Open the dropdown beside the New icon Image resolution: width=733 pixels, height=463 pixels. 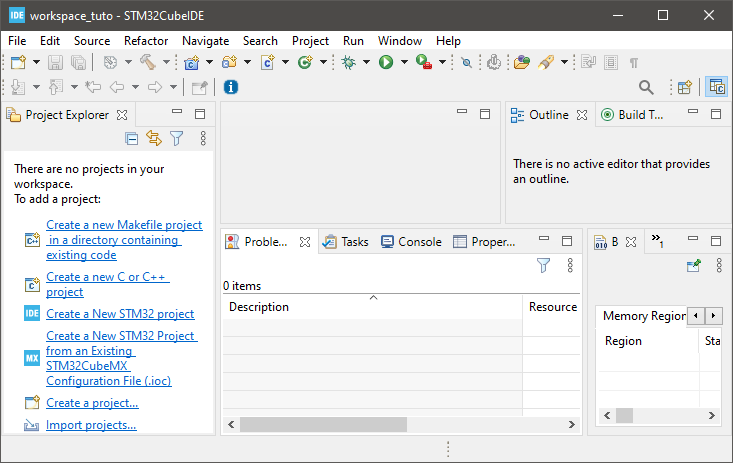36,62
